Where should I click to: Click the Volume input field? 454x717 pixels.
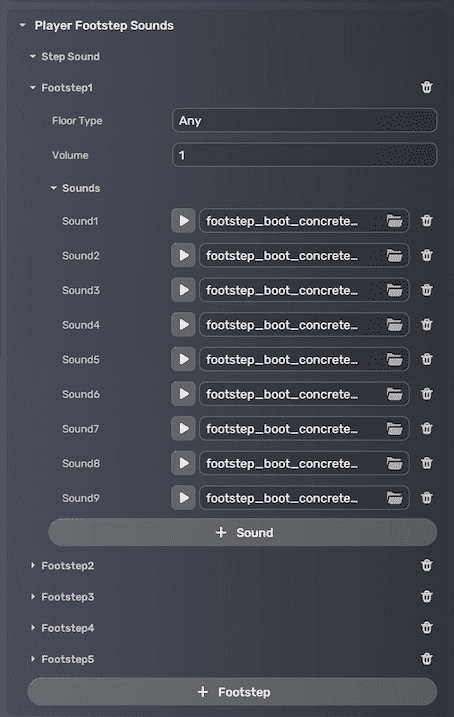304,155
